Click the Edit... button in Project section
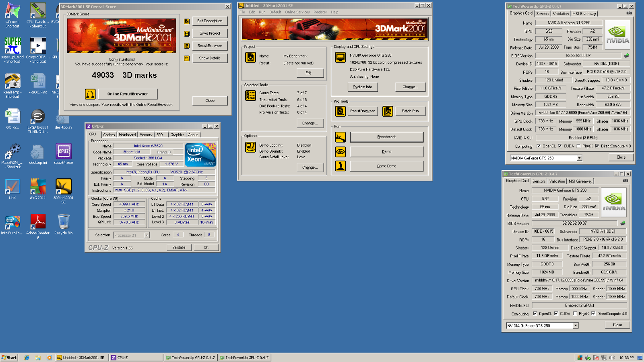 pos(310,73)
